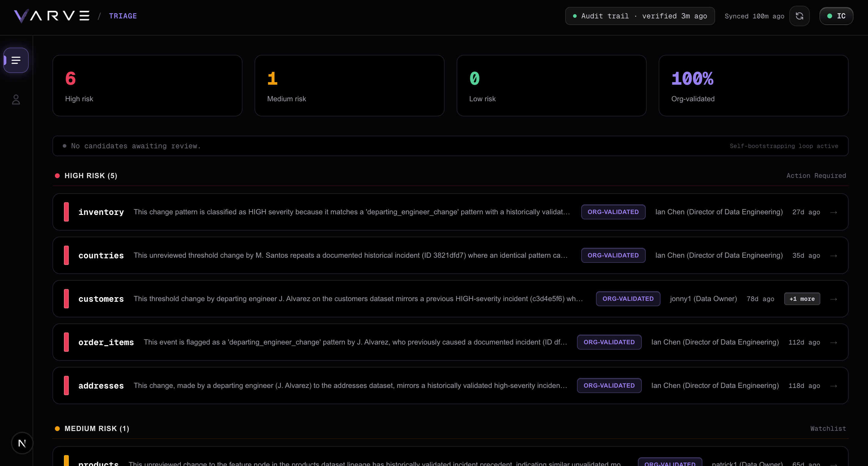Click the HIGH RISK (5) section header
868x466 pixels.
coord(91,176)
